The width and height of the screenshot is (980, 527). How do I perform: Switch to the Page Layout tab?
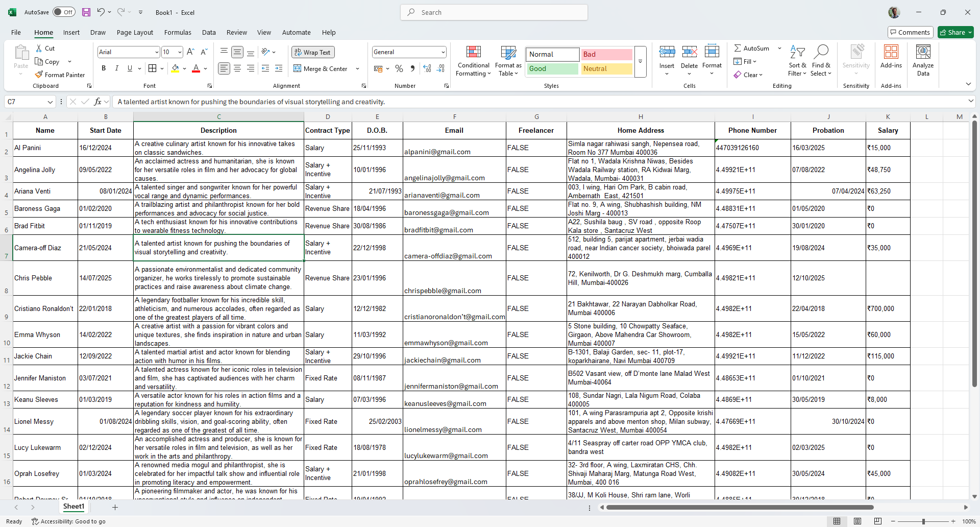coord(135,32)
